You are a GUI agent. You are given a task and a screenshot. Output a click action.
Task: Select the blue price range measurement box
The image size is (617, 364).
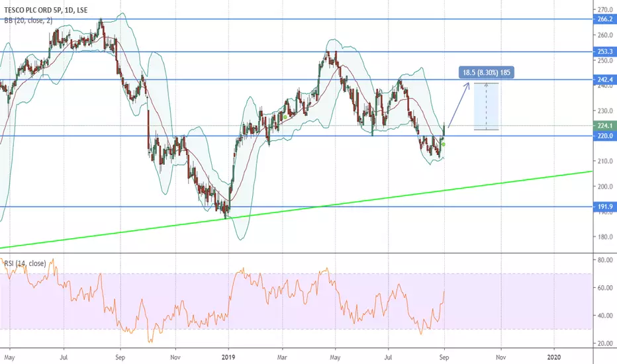click(x=487, y=107)
